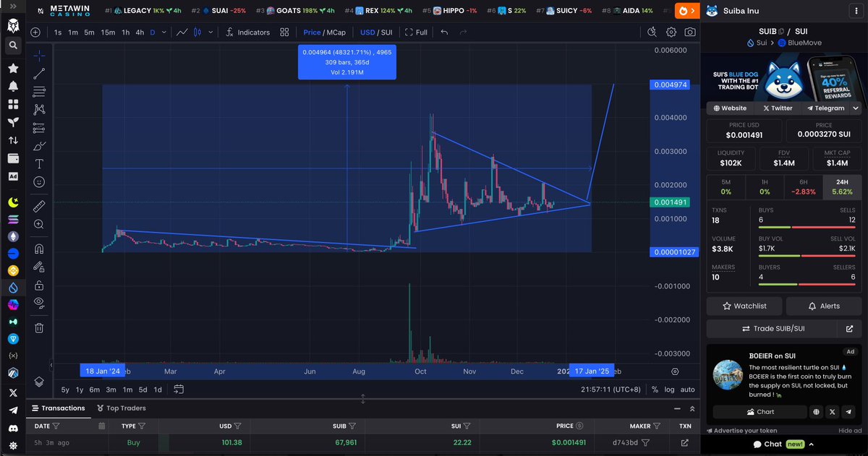Viewport: 868px width, 456px height.
Task: Open the Fibonacci retracement tool group
Action: (39, 91)
